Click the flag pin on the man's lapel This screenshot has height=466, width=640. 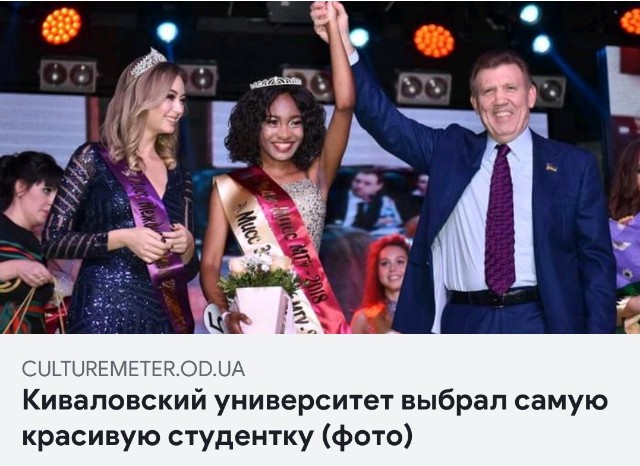[551, 167]
